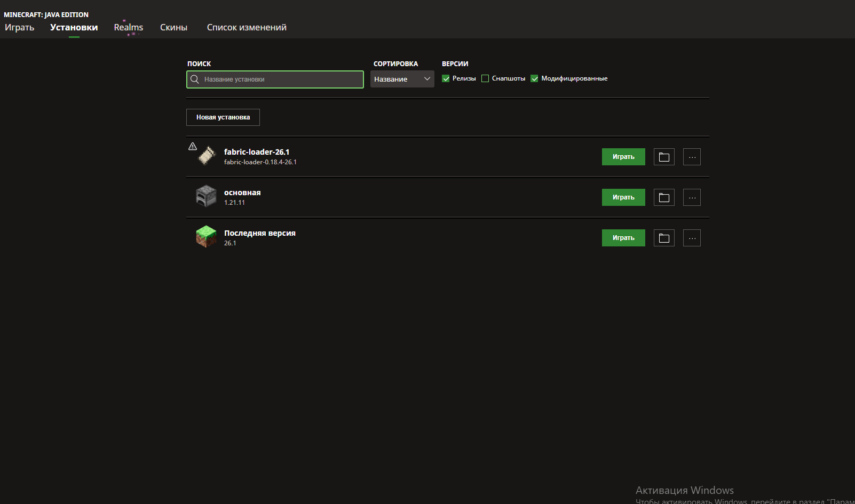Image resolution: width=855 pixels, height=504 pixels.
Task: Toggle the Модифицированные checkbox
Action: [534, 78]
